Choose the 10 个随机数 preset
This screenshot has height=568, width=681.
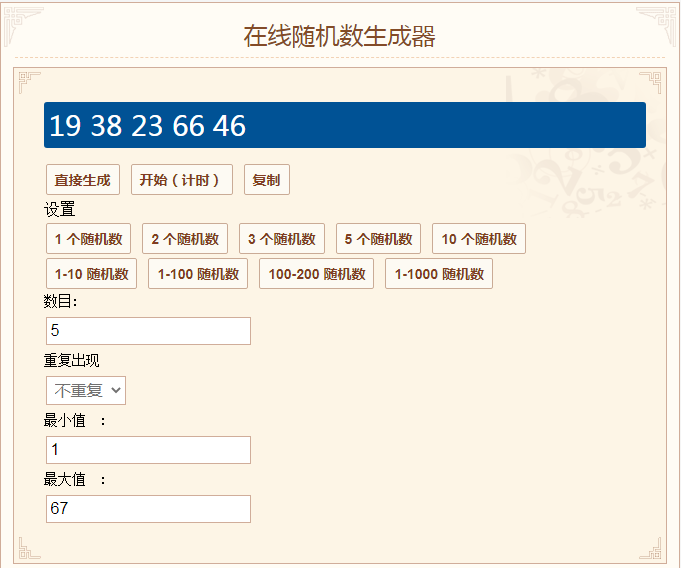(x=479, y=238)
